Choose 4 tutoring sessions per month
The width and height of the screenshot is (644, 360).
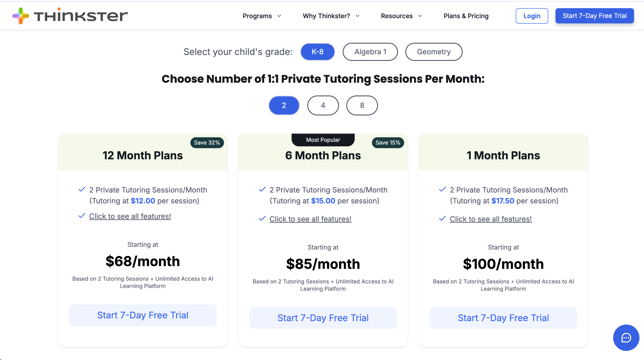pos(323,105)
